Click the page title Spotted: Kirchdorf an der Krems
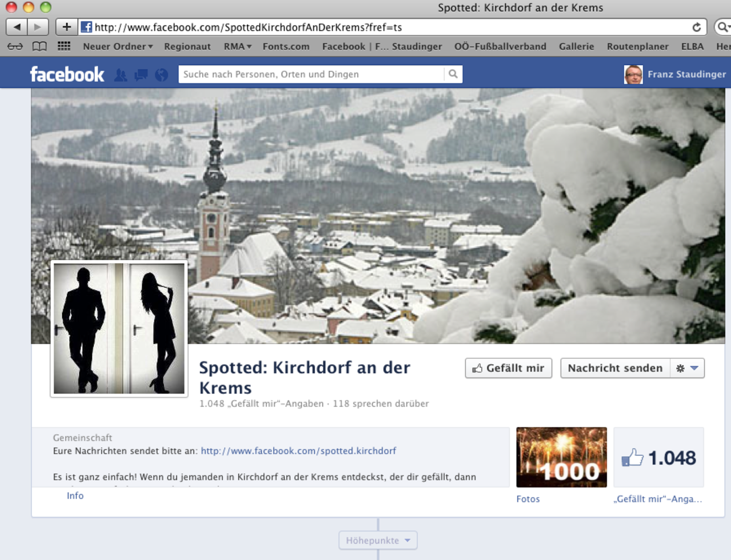 point(304,377)
